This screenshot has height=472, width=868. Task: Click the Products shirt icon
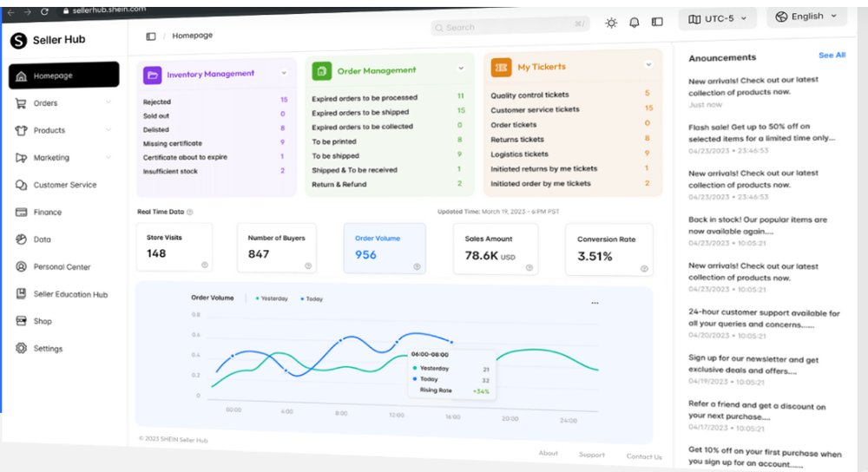point(21,131)
